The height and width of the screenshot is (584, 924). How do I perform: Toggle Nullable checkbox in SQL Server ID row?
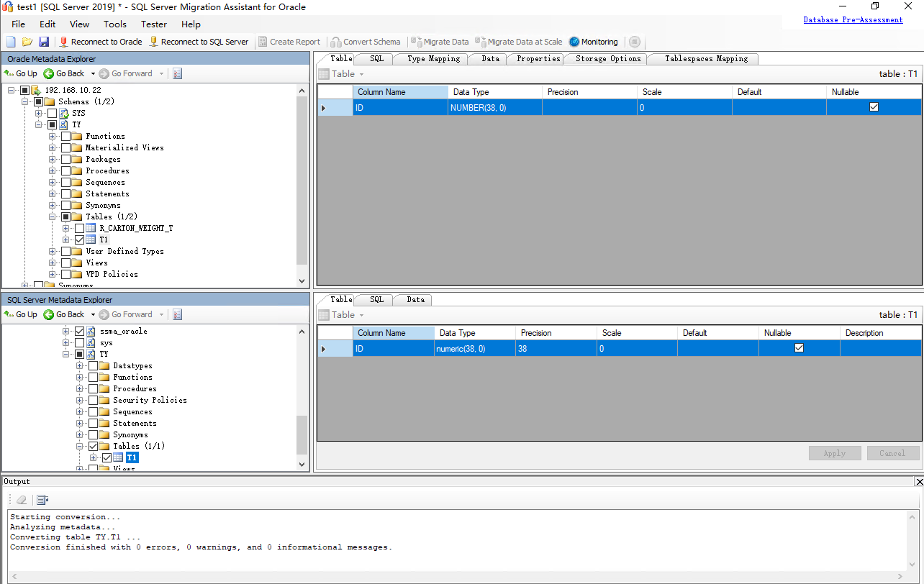(799, 348)
